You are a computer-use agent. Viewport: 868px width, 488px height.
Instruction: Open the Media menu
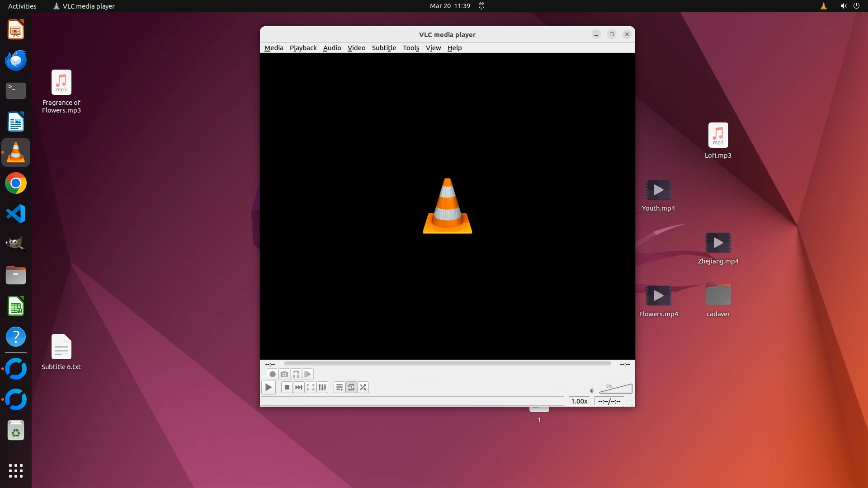(x=274, y=48)
